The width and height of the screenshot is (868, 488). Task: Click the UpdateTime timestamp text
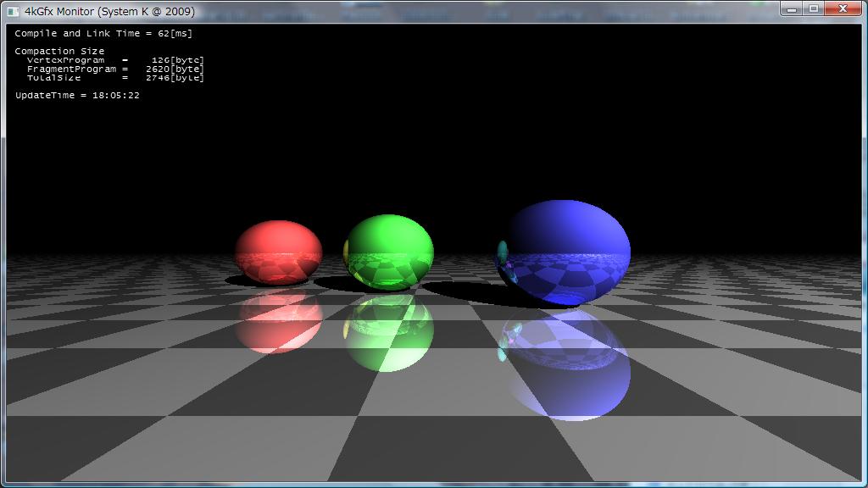pyautogui.click(x=77, y=95)
